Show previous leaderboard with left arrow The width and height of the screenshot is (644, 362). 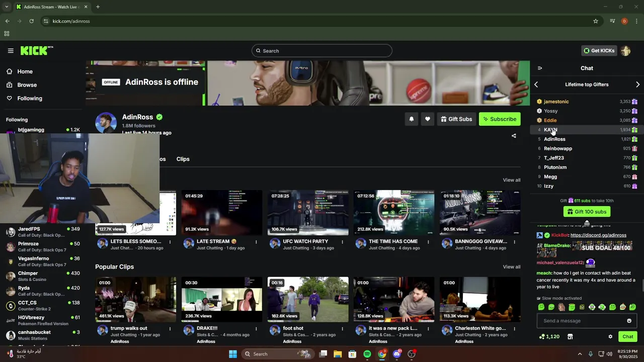tap(536, 84)
